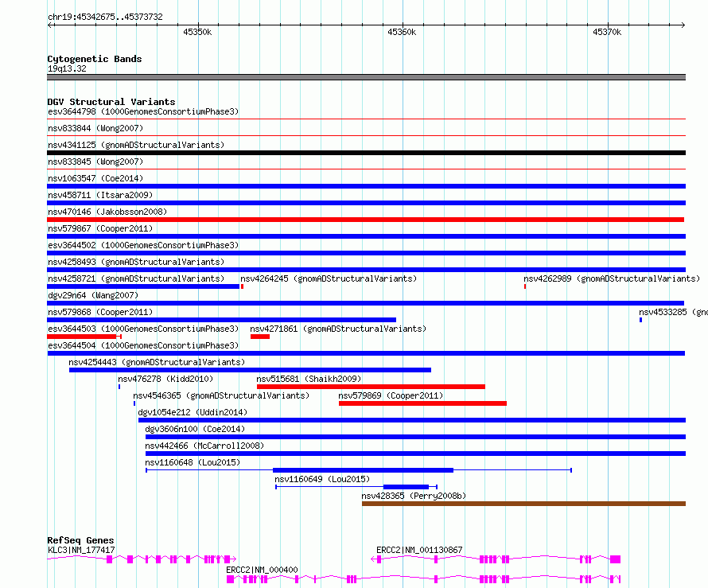Click the ERCC2 NM_001130867 arrow start
This screenshot has height=588, width=708.
point(374,559)
